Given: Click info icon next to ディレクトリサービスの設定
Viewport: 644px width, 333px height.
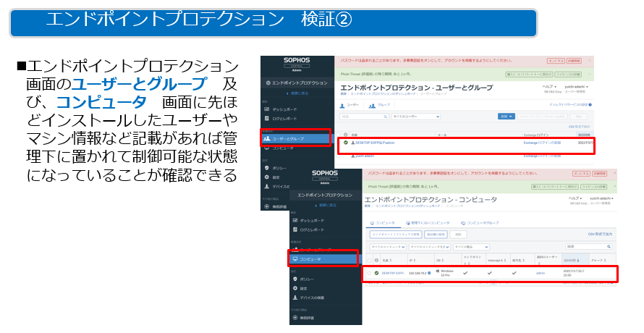Looking at the screenshot, I should [x=590, y=105].
